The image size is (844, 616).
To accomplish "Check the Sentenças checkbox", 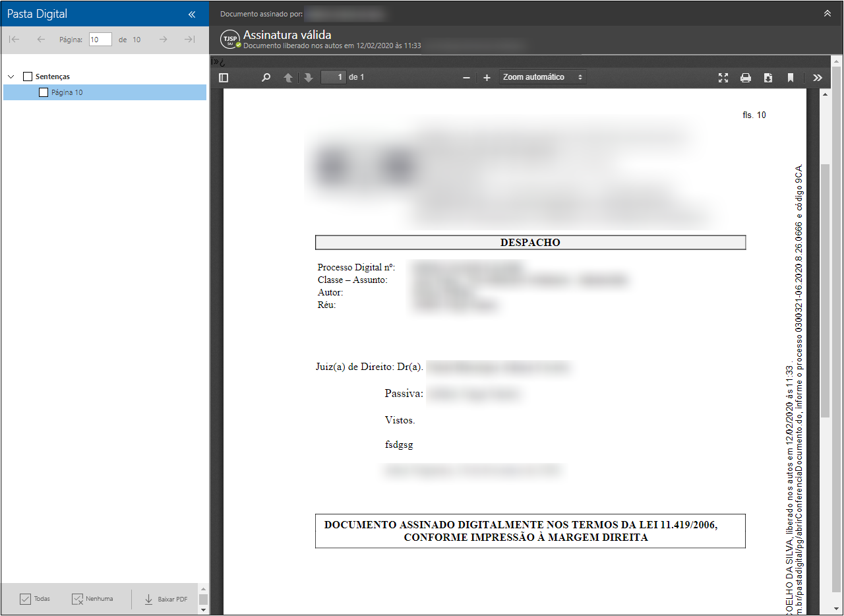I will point(28,77).
